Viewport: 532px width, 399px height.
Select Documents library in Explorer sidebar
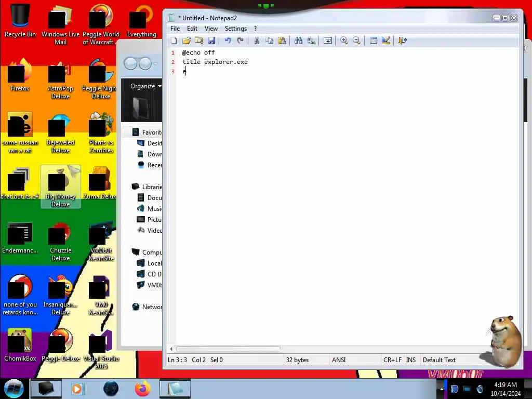pos(150,197)
